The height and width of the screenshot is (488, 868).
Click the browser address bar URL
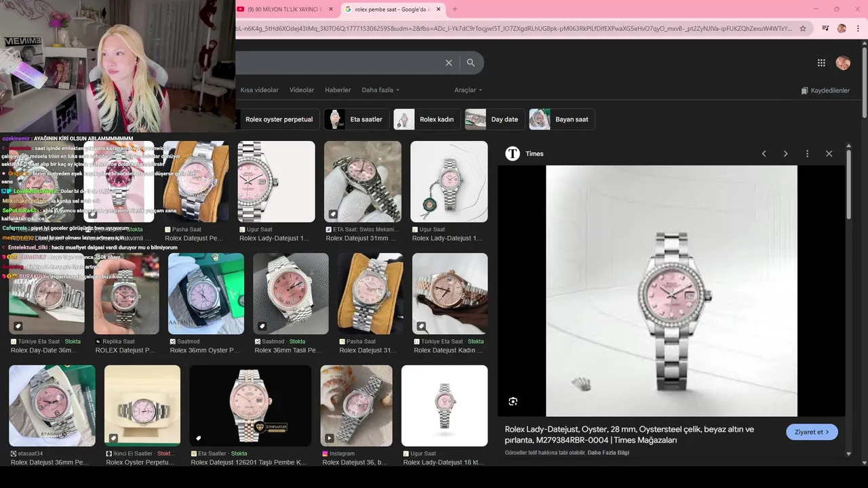coord(514,28)
